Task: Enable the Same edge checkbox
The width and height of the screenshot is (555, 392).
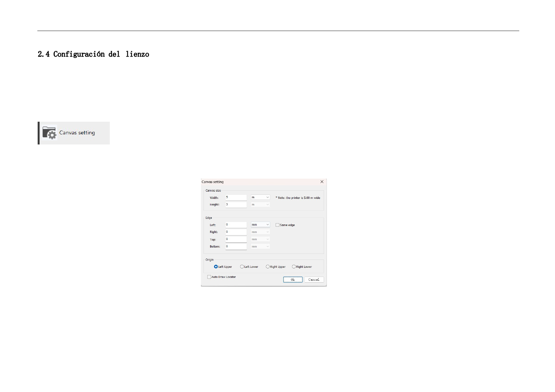Action: click(277, 225)
